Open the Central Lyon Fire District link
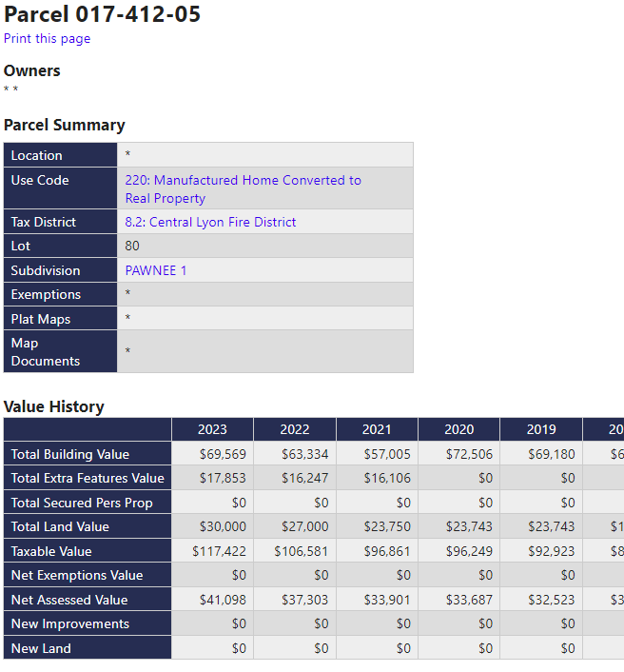Image resolution: width=624 pixels, height=672 pixels. 210,222
